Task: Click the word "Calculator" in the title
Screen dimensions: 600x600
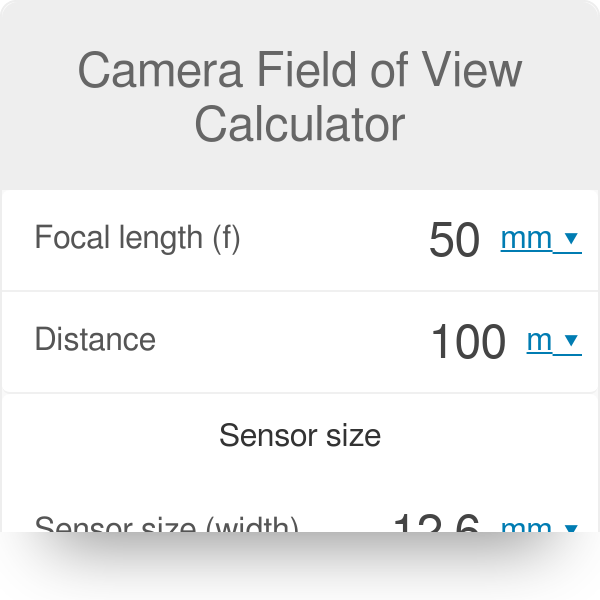Action: pyautogui.click(x=300, y=125)
